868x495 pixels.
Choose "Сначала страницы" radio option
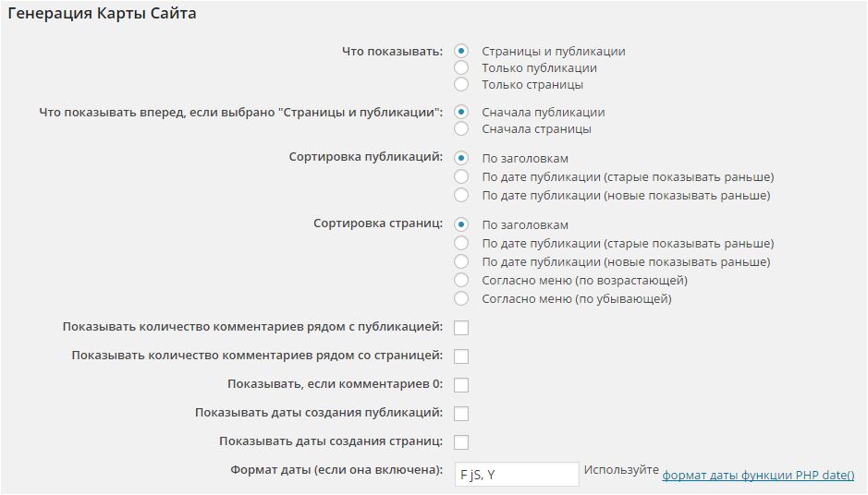[461, 129]
